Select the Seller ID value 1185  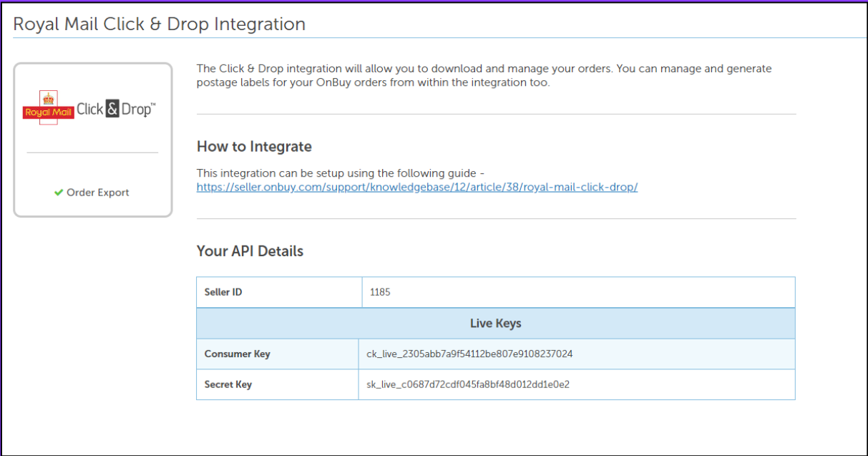(380, 292)
